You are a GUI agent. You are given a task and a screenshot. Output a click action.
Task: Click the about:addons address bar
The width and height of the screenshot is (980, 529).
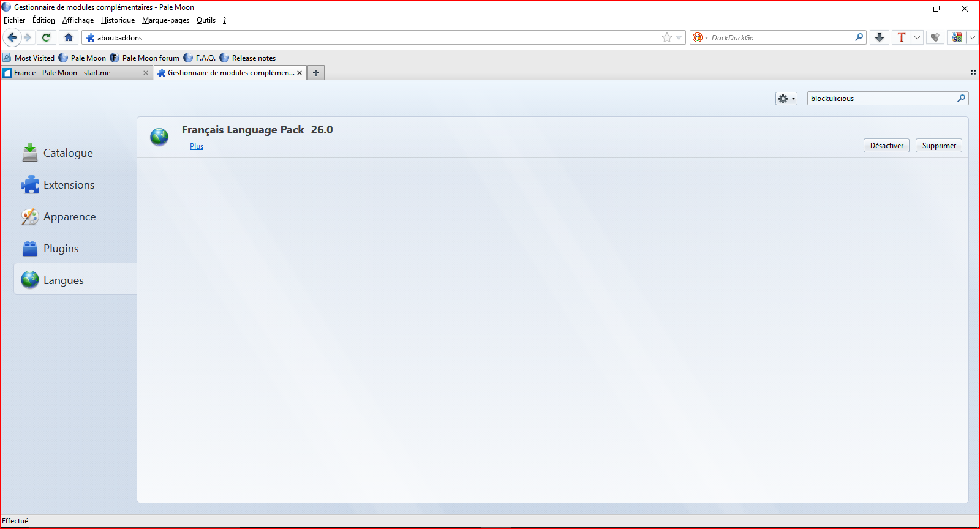coord(383,37)
